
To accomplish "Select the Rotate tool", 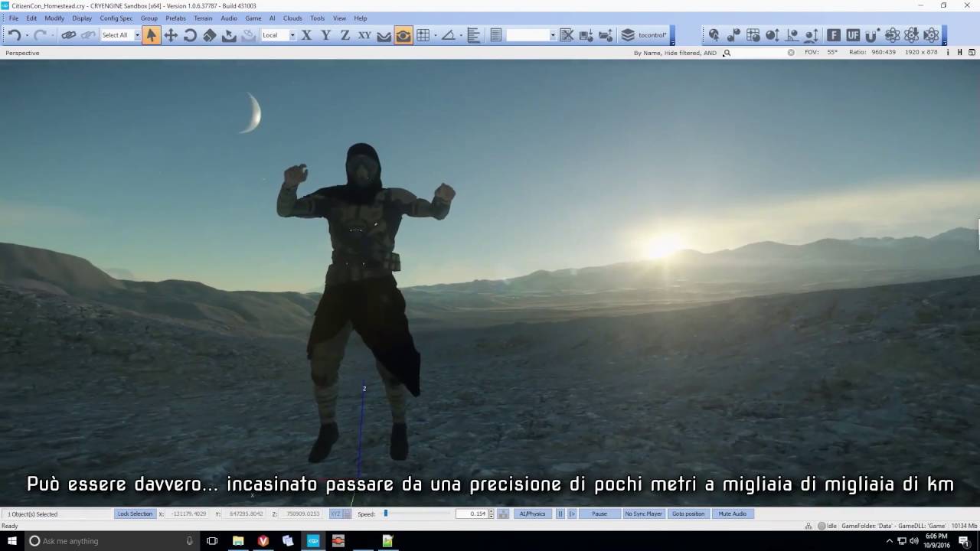I will 190,35.
